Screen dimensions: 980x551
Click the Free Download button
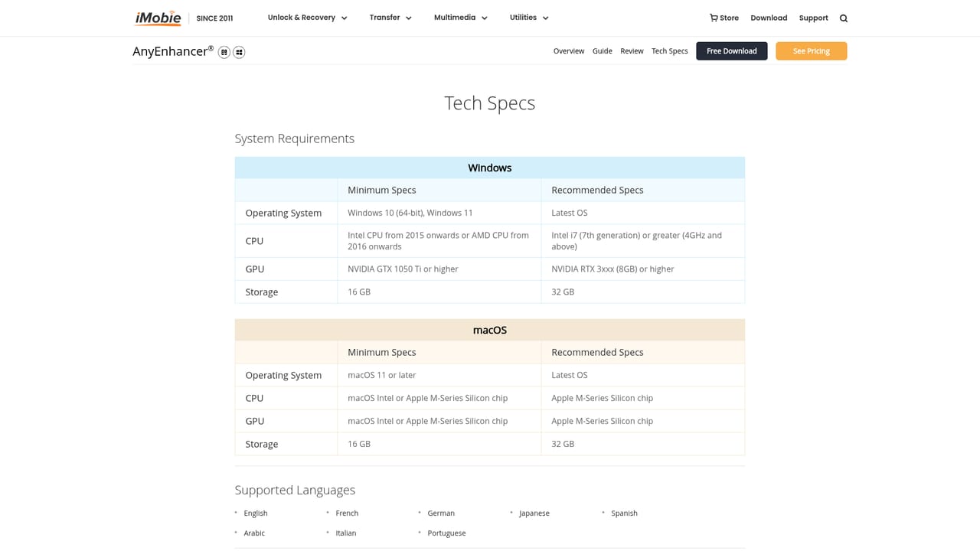point(732,51)
